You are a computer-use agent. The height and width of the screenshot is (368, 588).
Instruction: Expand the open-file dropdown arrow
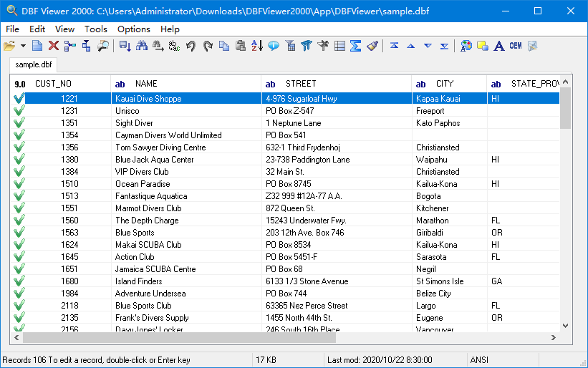tap(23, 46)
